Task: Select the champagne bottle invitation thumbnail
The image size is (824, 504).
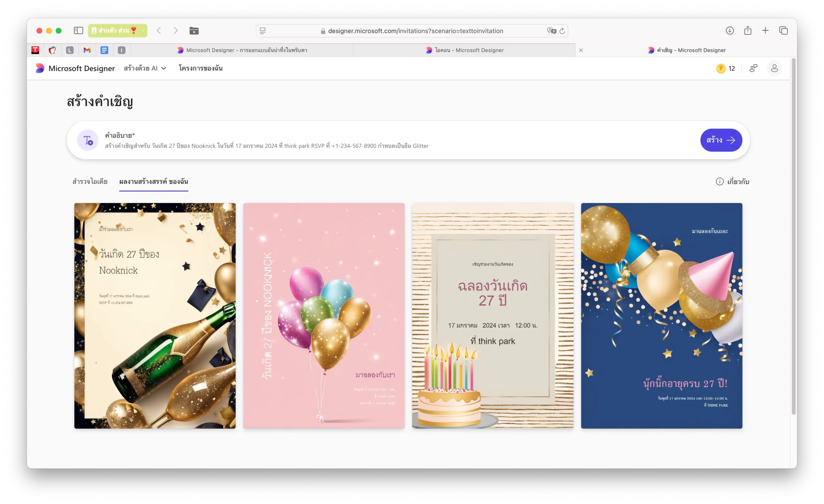Action: pos(155,315)
